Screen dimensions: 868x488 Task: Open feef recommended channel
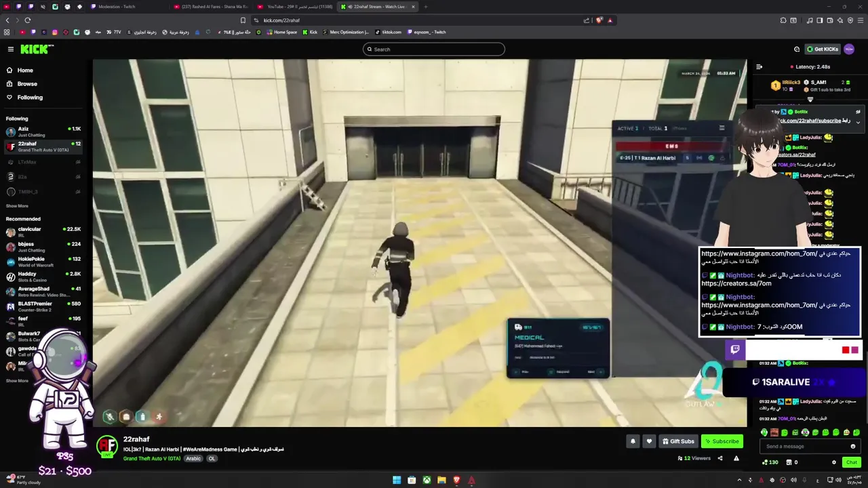[x=43, y=321]
